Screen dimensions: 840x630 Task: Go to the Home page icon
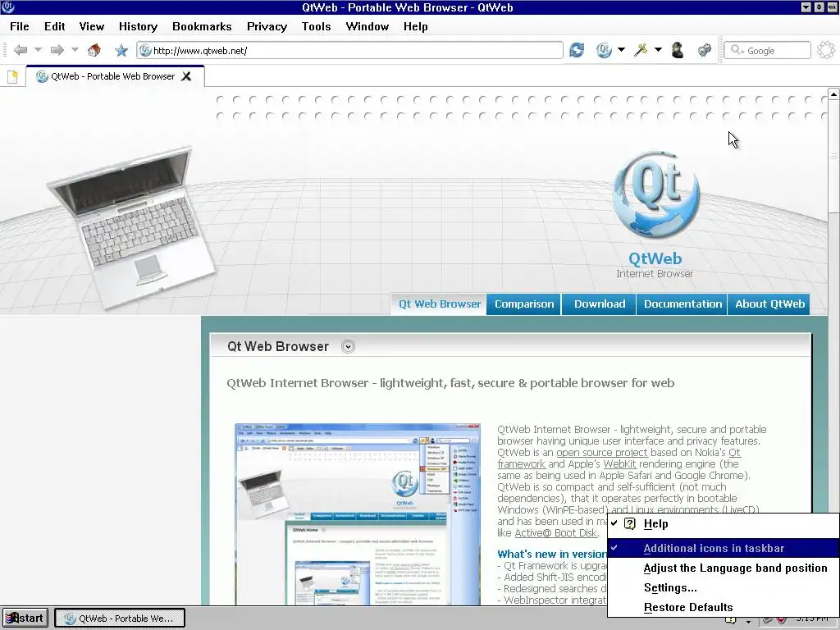(94, 50)
